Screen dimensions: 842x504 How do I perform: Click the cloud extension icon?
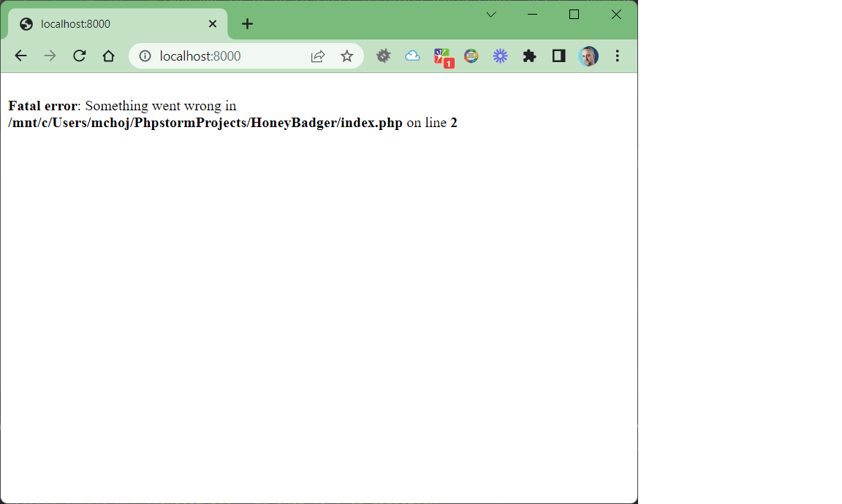[x=412, y=56]
